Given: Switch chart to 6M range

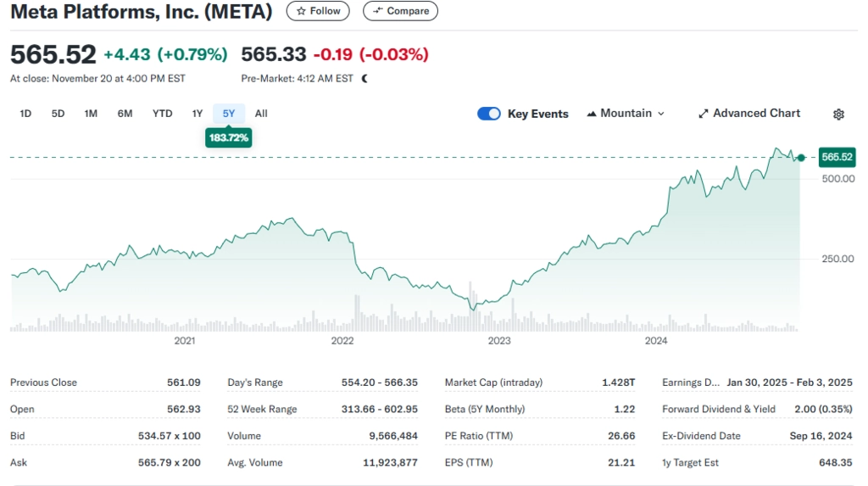Looking at the screenshot, I should click(x=125, y=114).
